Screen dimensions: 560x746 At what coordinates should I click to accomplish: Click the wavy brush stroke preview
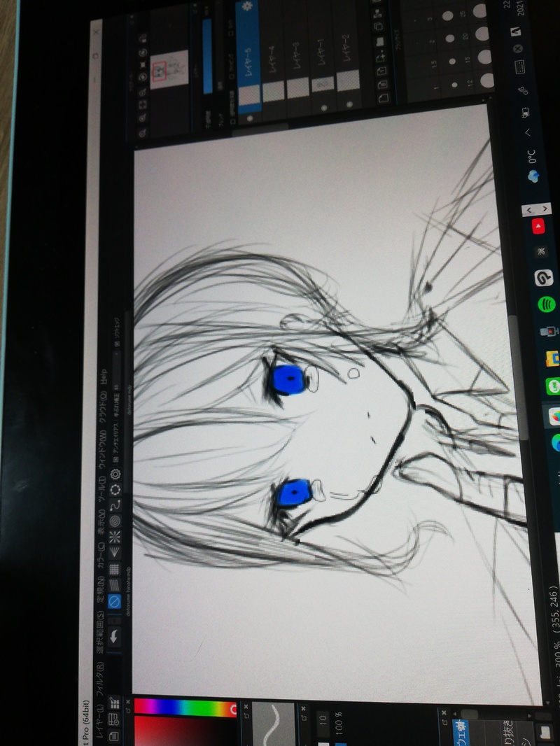(274, 724)
